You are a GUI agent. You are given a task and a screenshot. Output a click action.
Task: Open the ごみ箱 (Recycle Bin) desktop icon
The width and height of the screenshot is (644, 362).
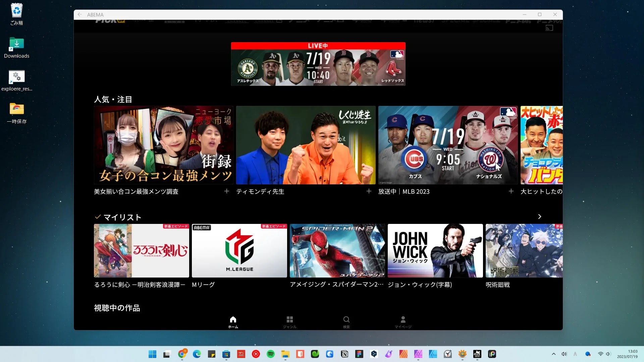coord(16,14)
